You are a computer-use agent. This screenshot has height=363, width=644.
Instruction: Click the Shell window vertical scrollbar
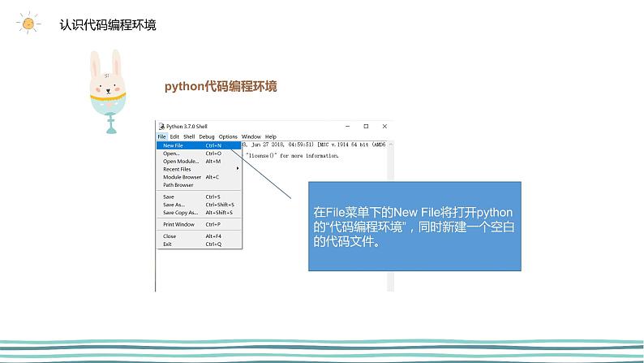[391, 216]
